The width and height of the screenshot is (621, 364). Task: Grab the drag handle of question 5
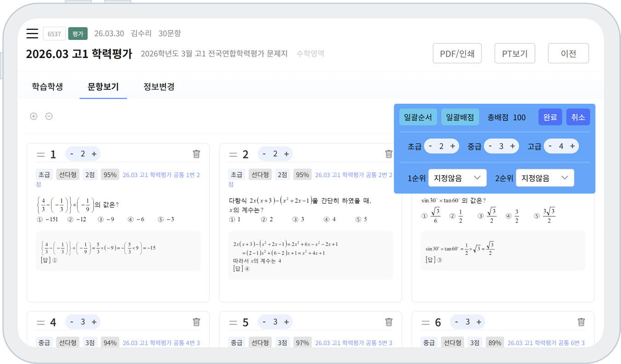[233, 323]
